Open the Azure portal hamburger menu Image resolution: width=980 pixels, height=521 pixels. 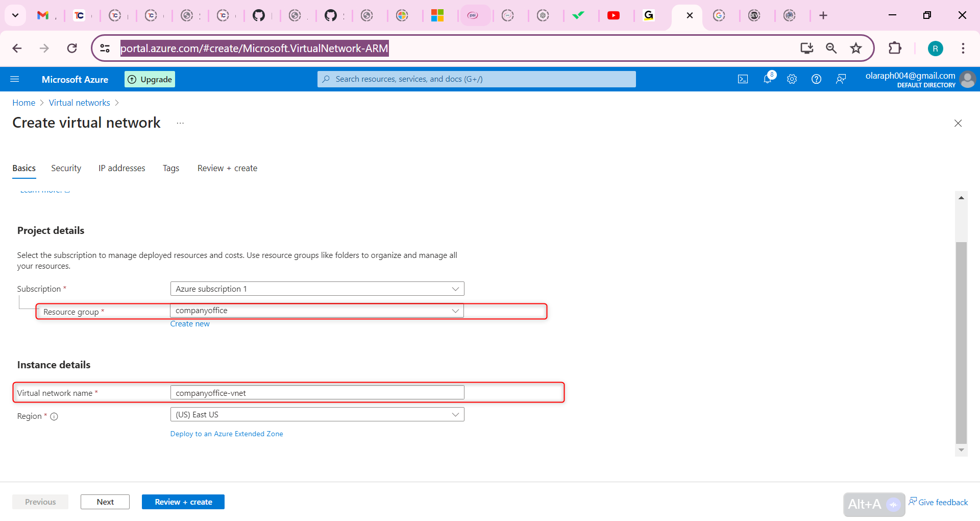click(15, 79)
